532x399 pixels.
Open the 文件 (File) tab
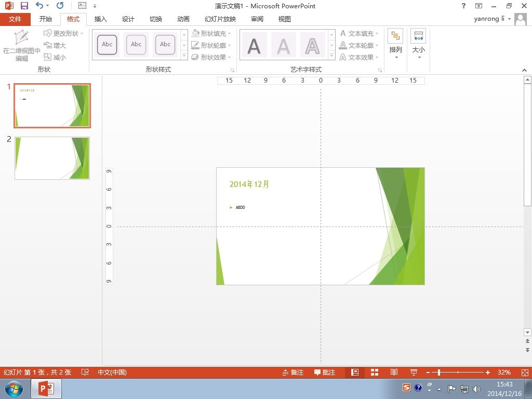click(15, 19)
